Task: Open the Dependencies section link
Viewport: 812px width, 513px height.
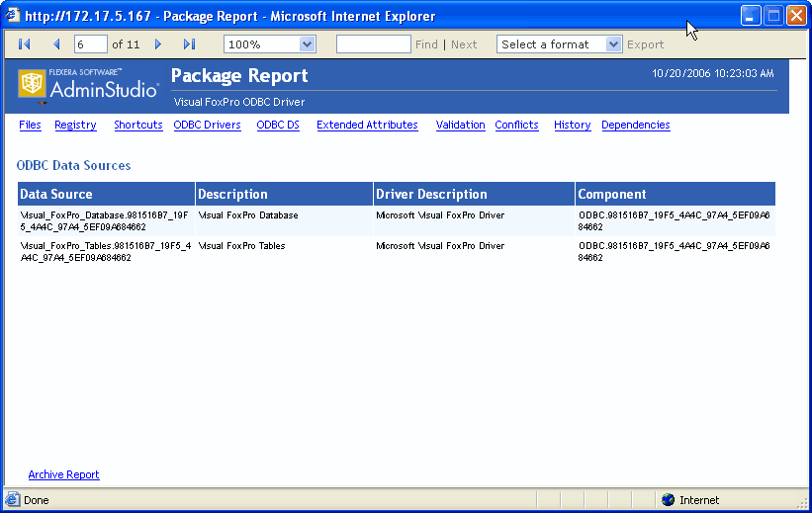Action: (635, 126)
